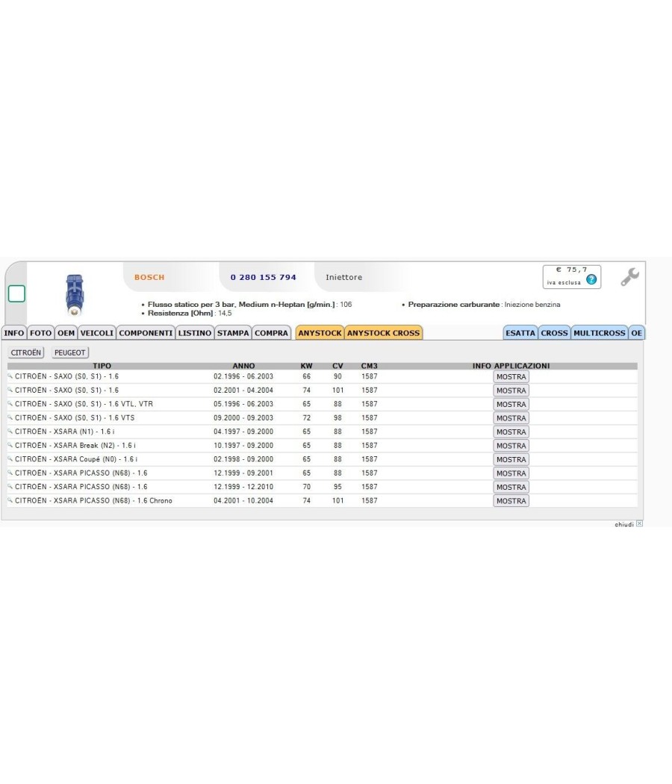Open the ANYSTOCK CROSS tab
This screenshot has width=672, height=784.
384,333
